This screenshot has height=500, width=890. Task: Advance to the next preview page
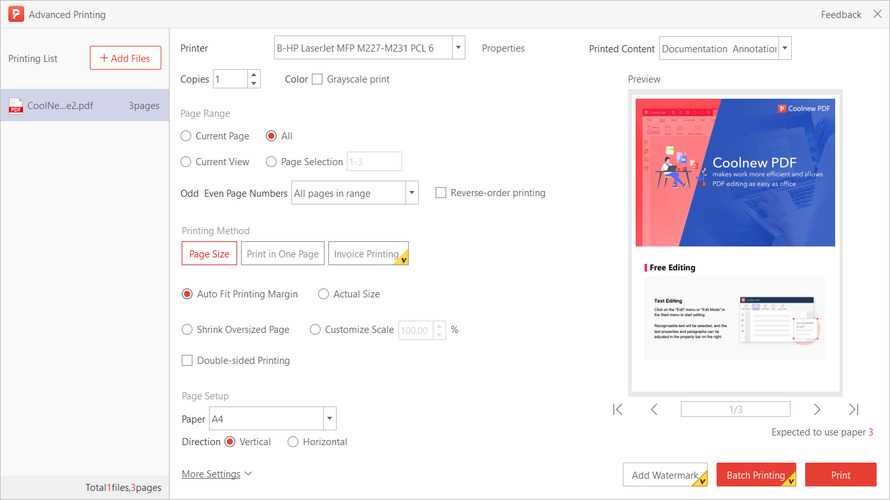pos(817,409)
